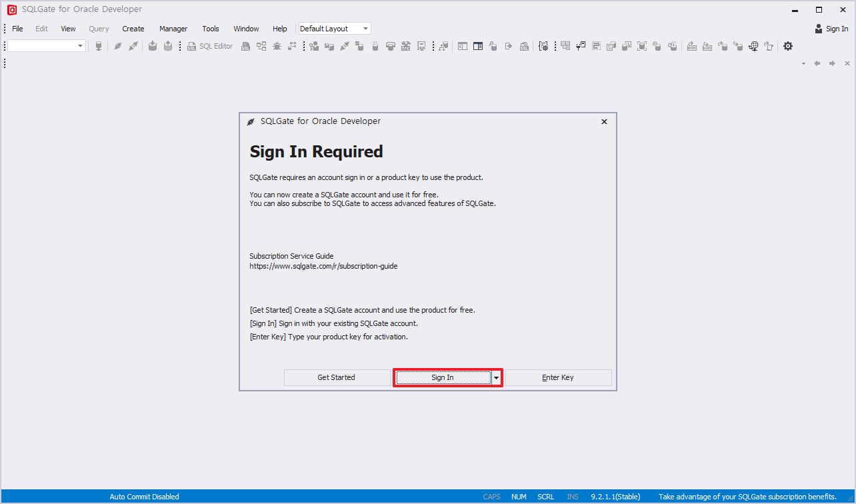Click the subscription-guide URL text
Image resolution: width=856 pixels, height=504 pixels.
(323, 266)
